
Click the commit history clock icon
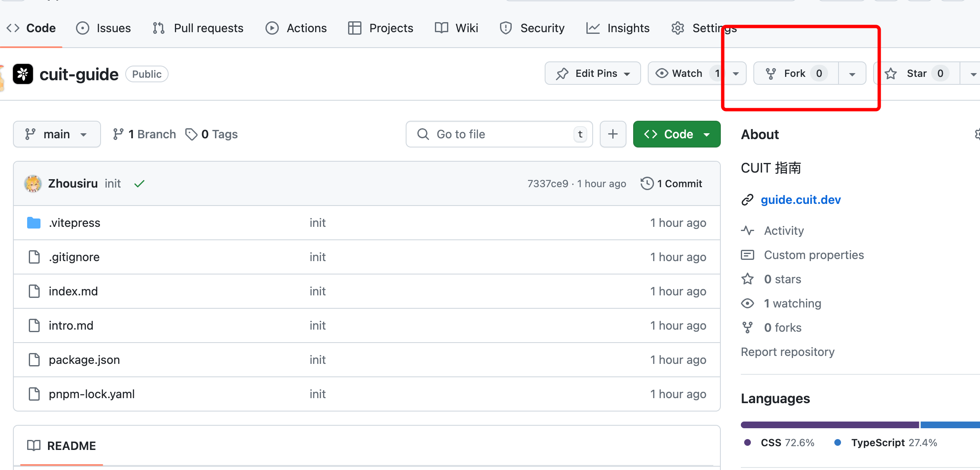point(646,183)
